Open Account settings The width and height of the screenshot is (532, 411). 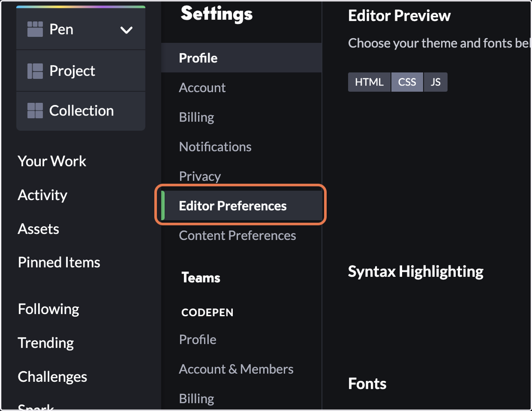(x=202, y=88)
